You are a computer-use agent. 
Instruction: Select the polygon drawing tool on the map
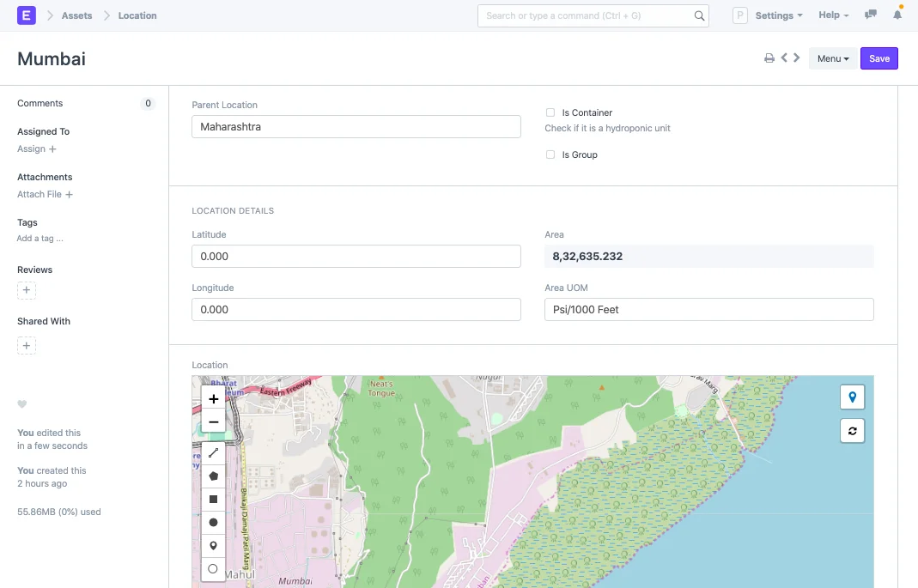213,476
